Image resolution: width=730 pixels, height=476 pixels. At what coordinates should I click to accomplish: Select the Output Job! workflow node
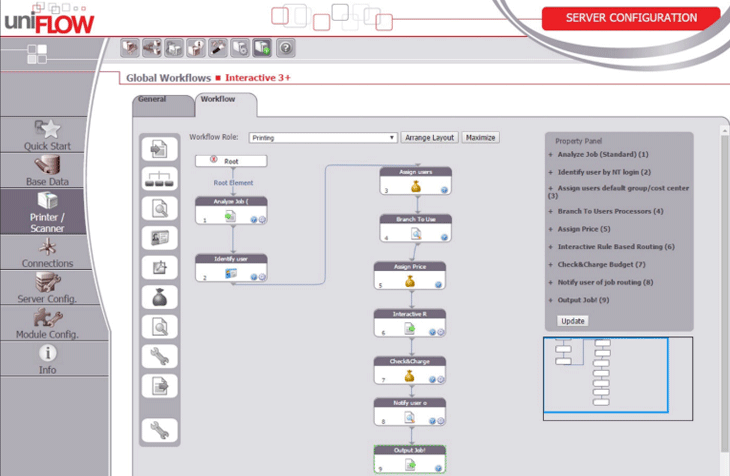coord(410,461)
